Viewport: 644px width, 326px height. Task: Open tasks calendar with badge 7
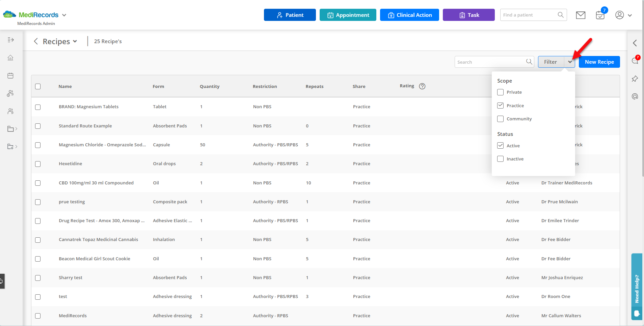[x=600, y=15]
